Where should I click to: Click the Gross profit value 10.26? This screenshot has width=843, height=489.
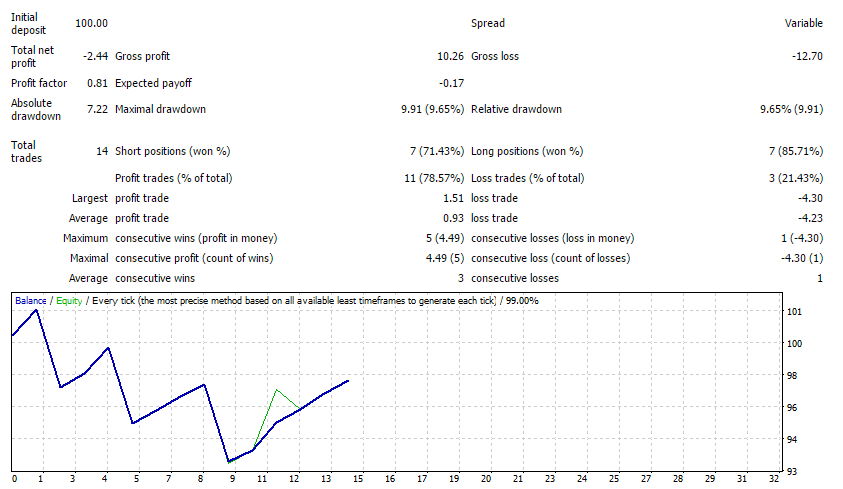tap(450, 56)
